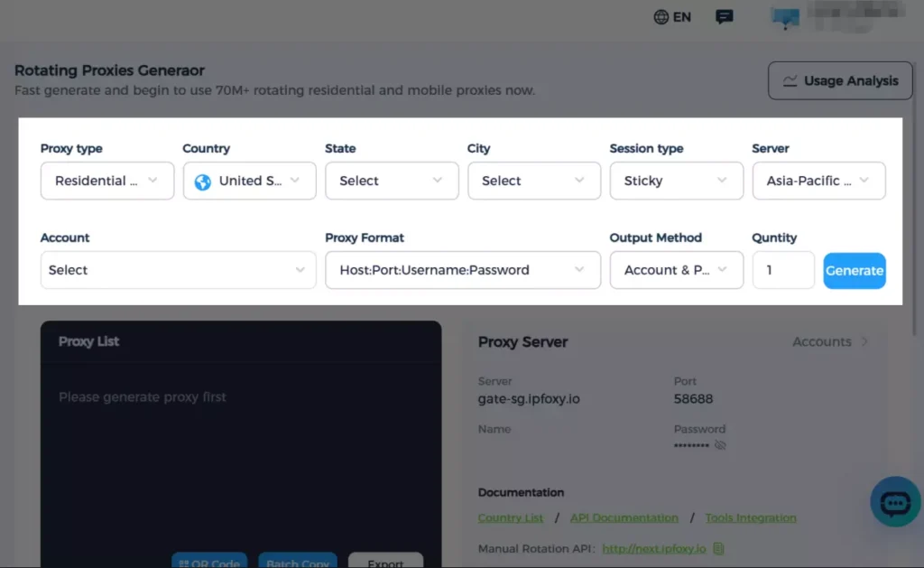
Task: Copy the Manual Rotation API URL
Action: (719, 548)
